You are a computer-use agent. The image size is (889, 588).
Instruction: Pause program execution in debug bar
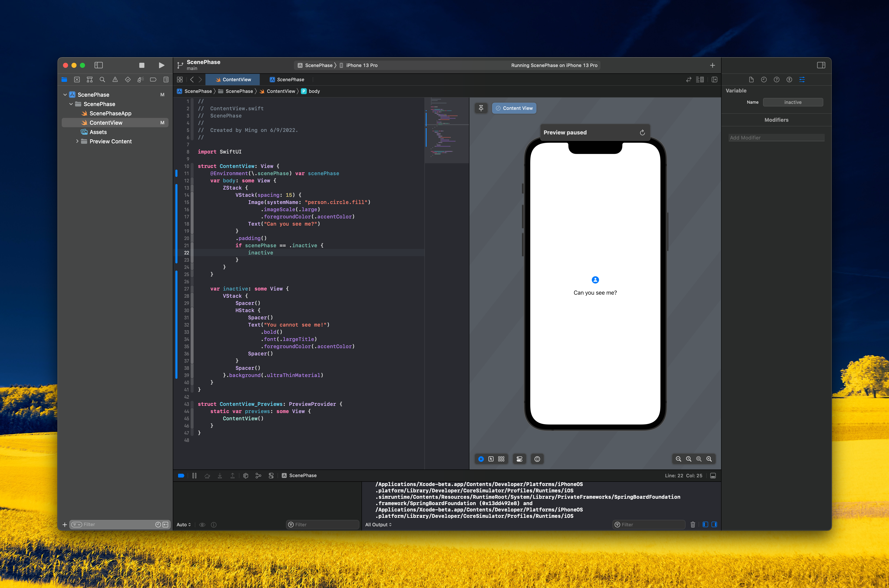(194, 475)
